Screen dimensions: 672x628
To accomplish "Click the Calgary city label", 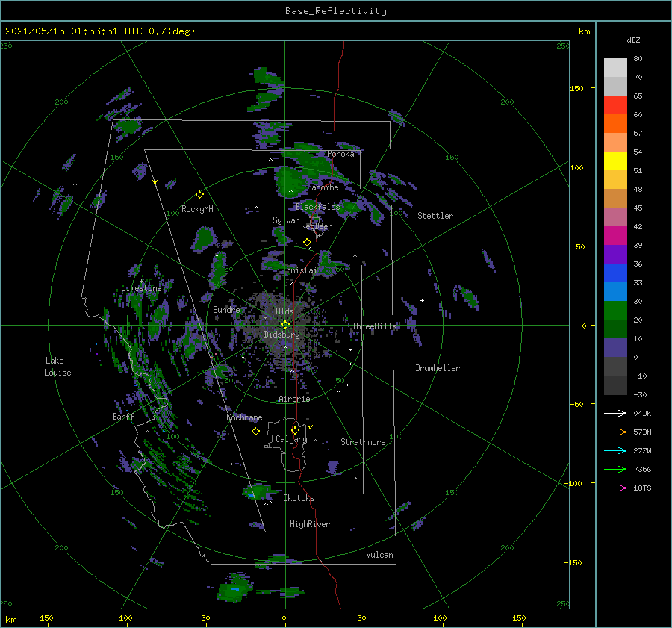I will click(291, 439).
